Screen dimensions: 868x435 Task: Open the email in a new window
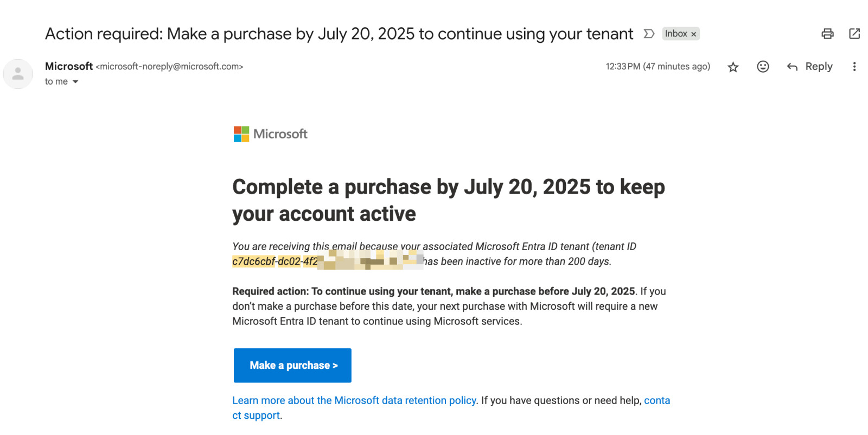click(x=854, y=34)
